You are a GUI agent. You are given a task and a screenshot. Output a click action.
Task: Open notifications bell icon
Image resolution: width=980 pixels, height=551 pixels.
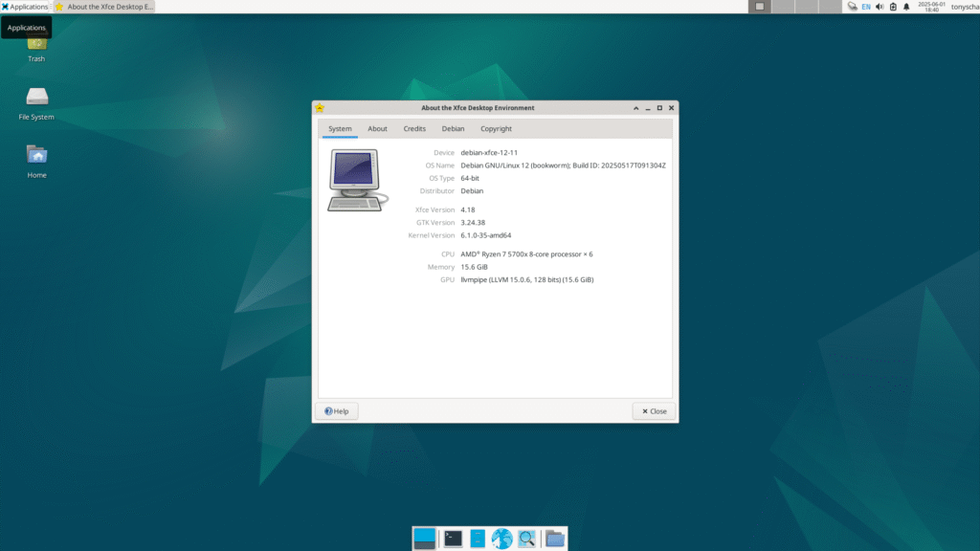click(x=906, y=7)
